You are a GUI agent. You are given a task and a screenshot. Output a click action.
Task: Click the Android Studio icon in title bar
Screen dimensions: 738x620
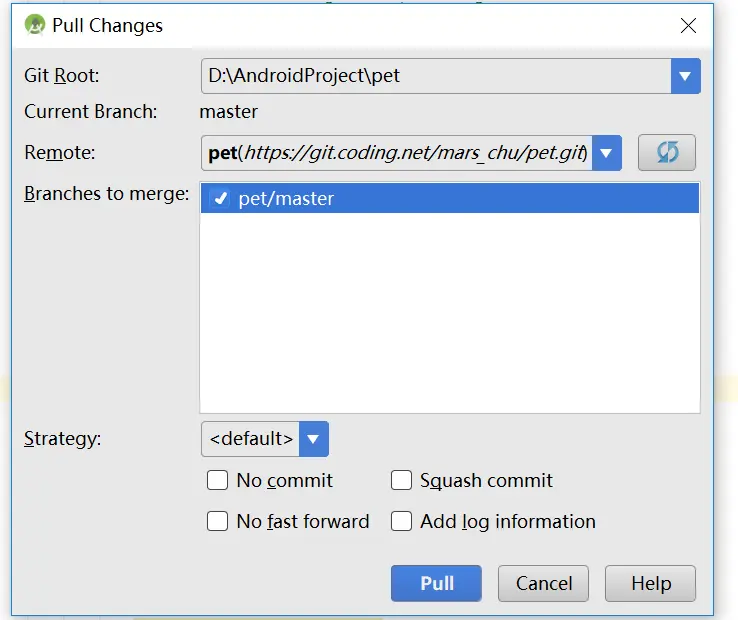pos(36,25)
